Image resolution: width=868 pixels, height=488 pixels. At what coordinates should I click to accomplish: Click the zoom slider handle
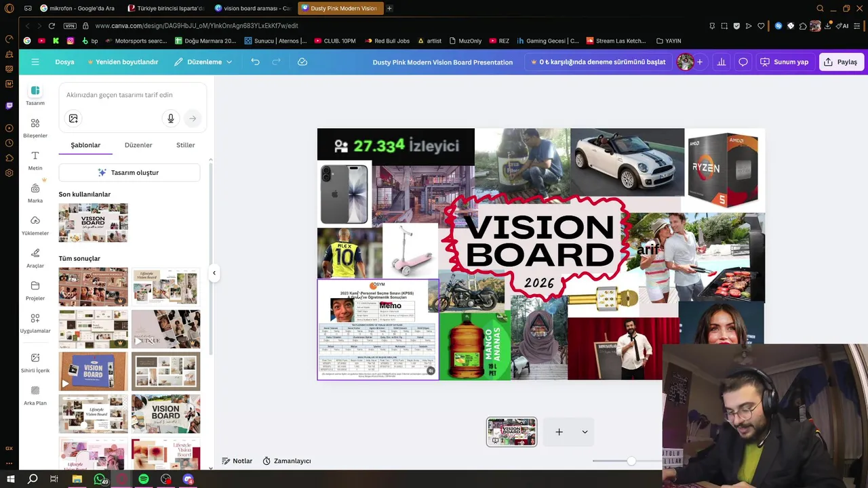click(631, 461)
